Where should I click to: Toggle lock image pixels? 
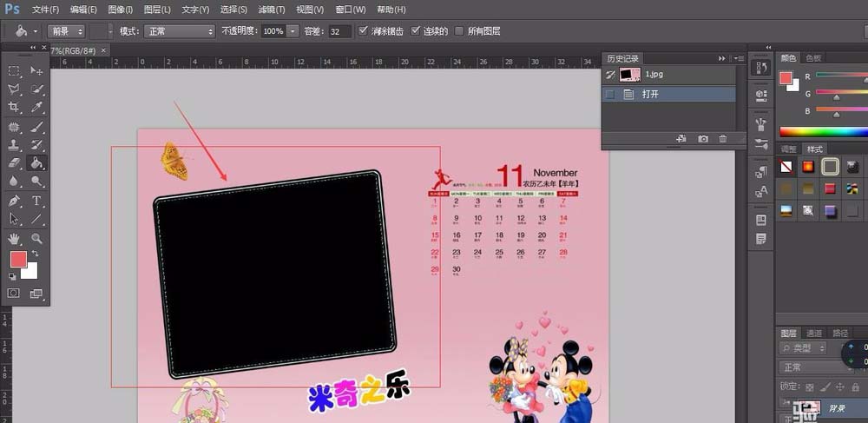click(x=825, y=387)
